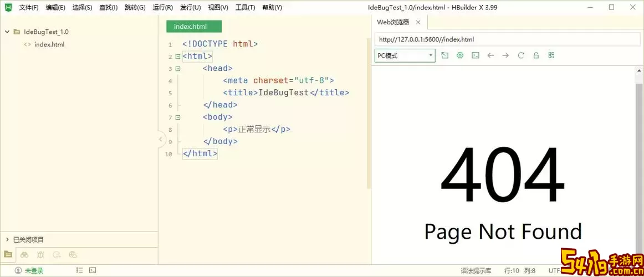This screenshot has height=277, width=644.
Task: Go back in the built-in browser
Action: (490, 55)
